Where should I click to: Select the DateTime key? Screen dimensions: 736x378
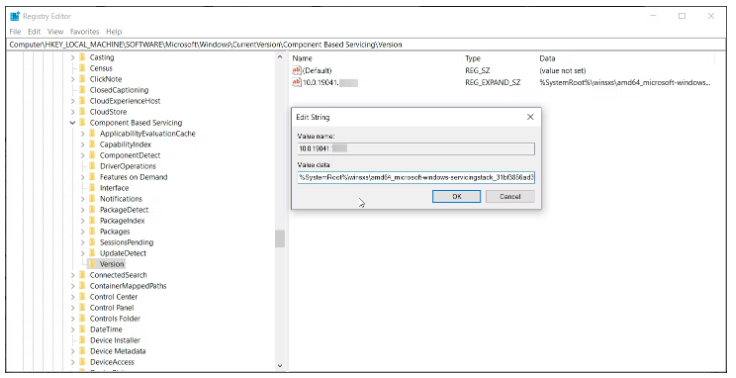pos(106,329)
